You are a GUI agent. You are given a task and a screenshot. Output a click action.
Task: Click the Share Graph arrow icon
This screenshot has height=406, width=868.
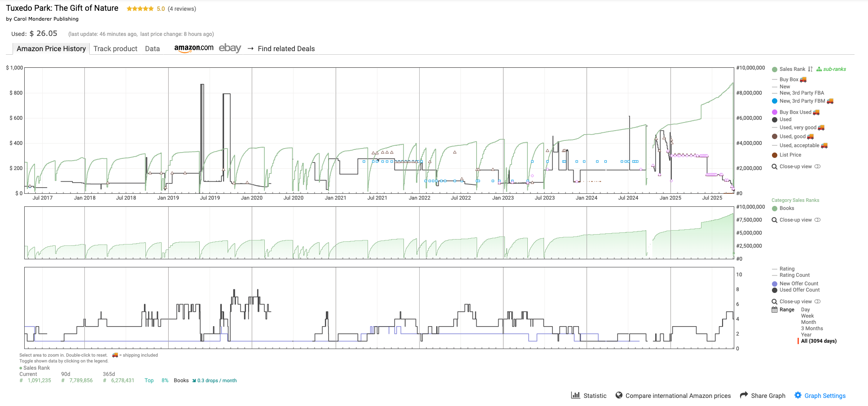point(744,395)
